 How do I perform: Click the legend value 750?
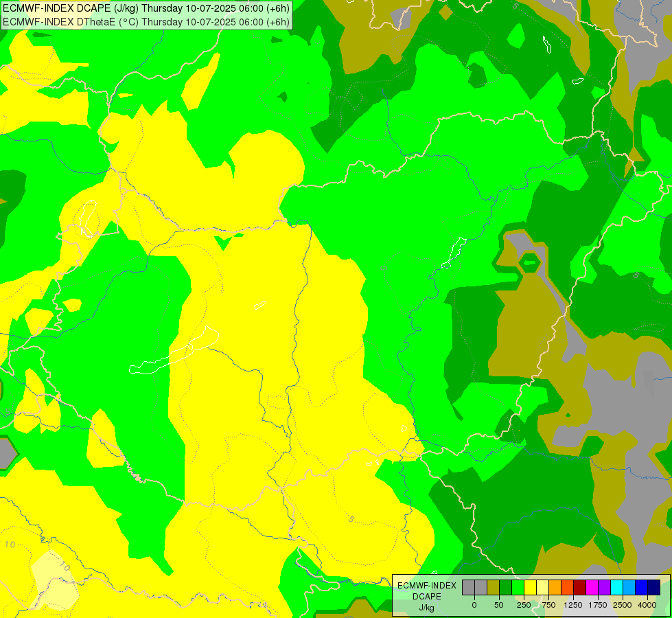tap(548, 605)
